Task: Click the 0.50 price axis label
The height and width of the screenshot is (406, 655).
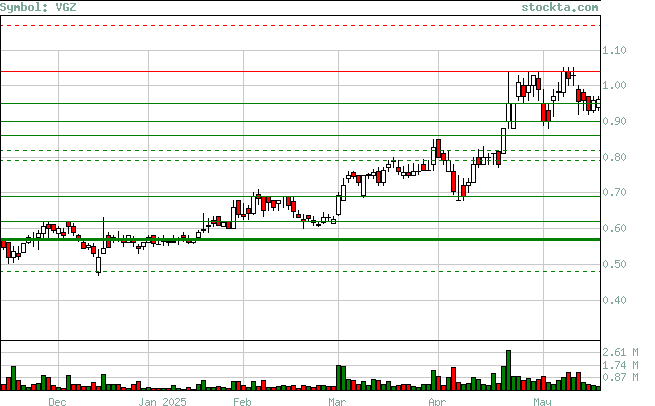Action: click(x=614, y=264)
